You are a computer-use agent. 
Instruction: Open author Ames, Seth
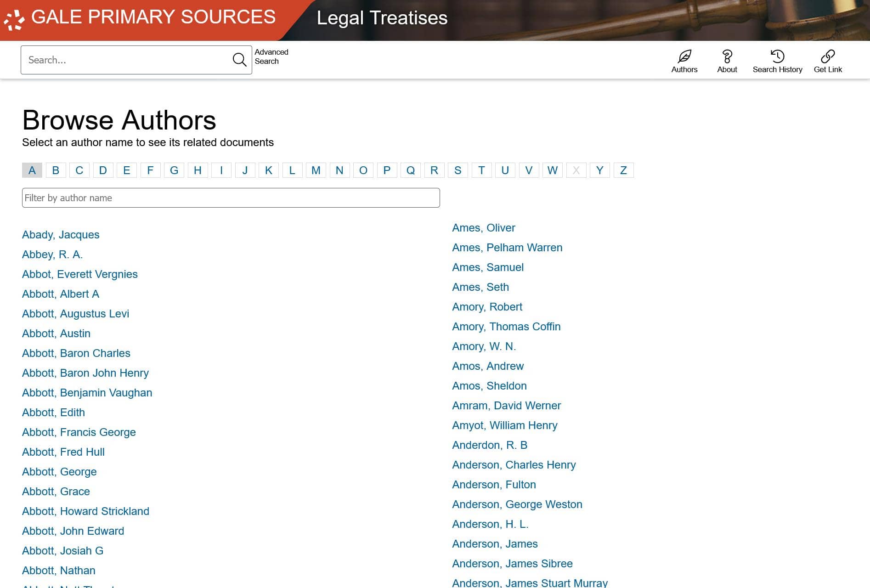coord(480,287)
